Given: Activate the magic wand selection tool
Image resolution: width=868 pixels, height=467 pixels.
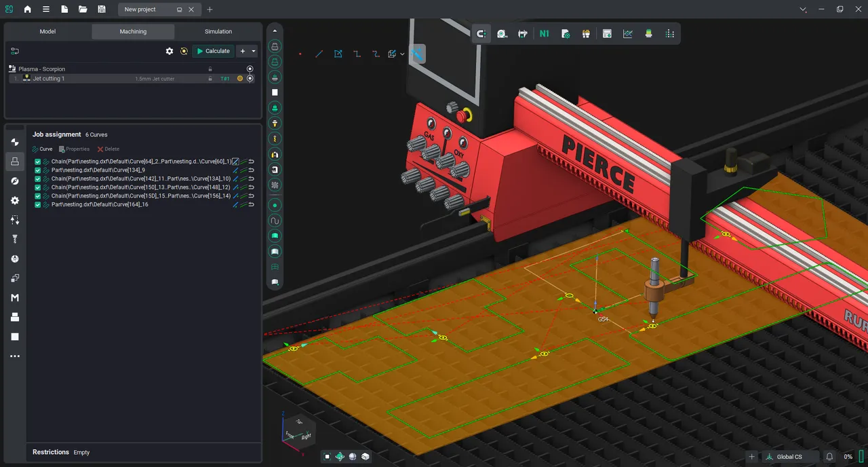Looking at the screenshot, I should pyautogui.click(x=417, y=54).
